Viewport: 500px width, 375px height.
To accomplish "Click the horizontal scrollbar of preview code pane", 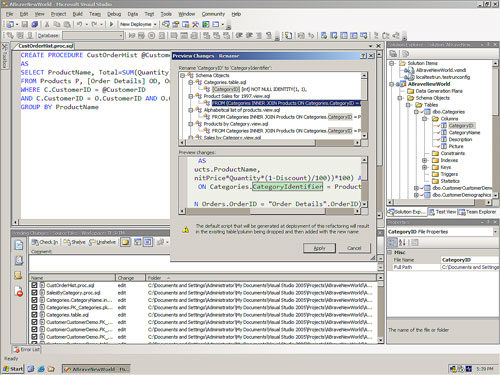I will coord(271,211).
